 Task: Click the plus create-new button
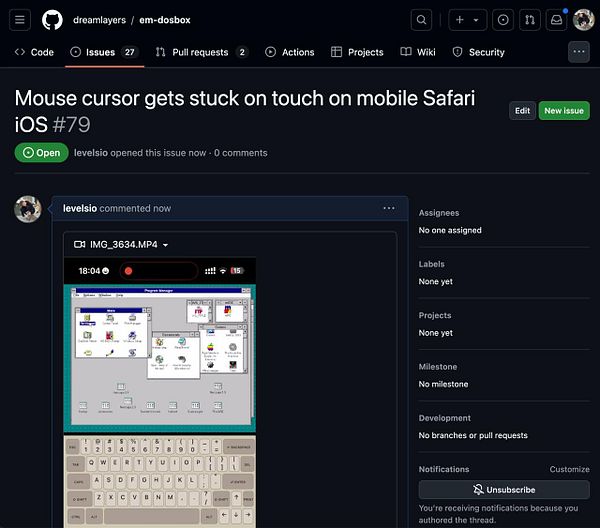pos(460,20)
